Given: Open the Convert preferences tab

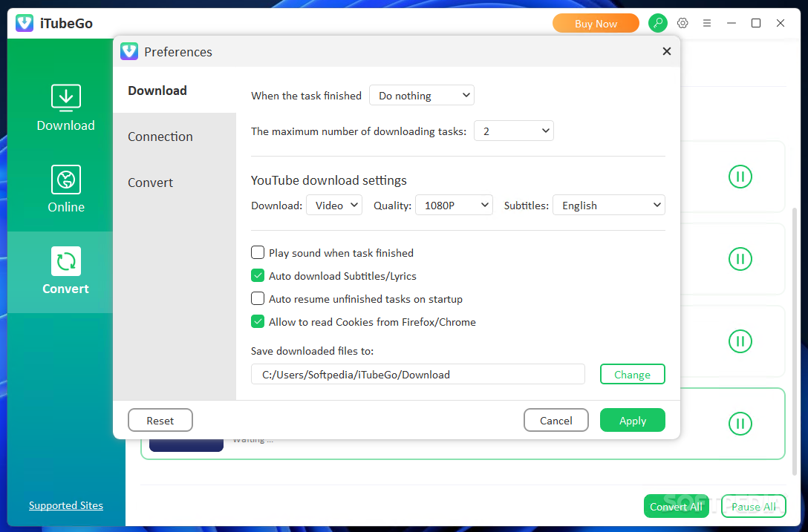Looking at the screenshot, I should pyautogui.click(x=150, y=183).
